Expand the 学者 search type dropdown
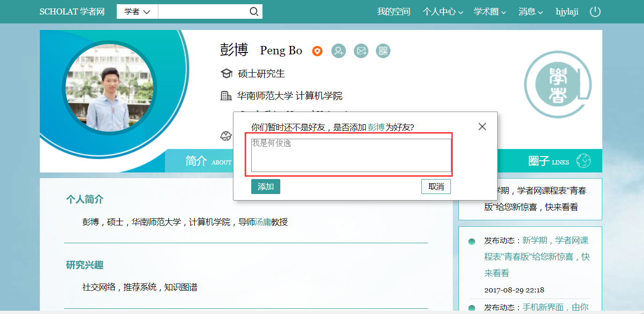 137,12
